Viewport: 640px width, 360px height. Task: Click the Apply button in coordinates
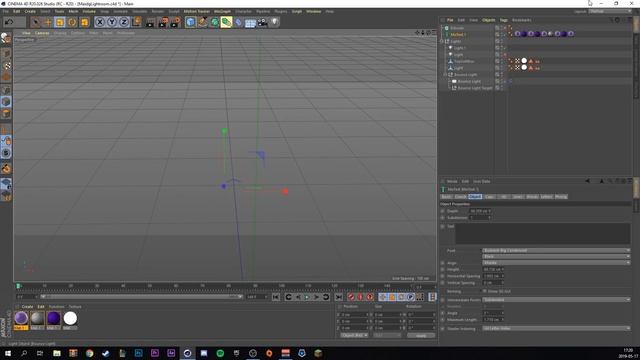pyautogui.click(x=421, y=336)
